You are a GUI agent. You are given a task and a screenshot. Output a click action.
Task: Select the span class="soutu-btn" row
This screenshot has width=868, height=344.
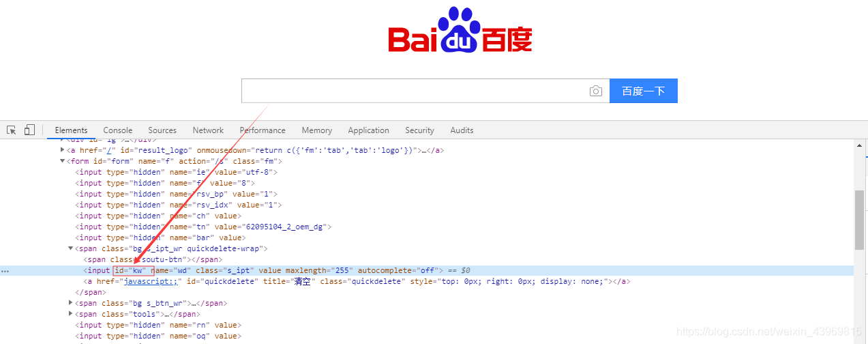(x=427, y=259)
